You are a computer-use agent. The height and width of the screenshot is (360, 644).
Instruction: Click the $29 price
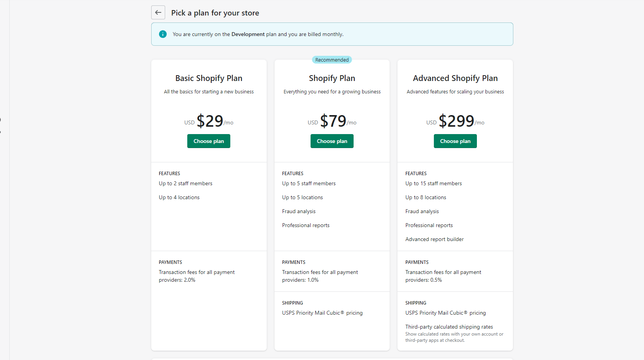(x=209, y=121)
